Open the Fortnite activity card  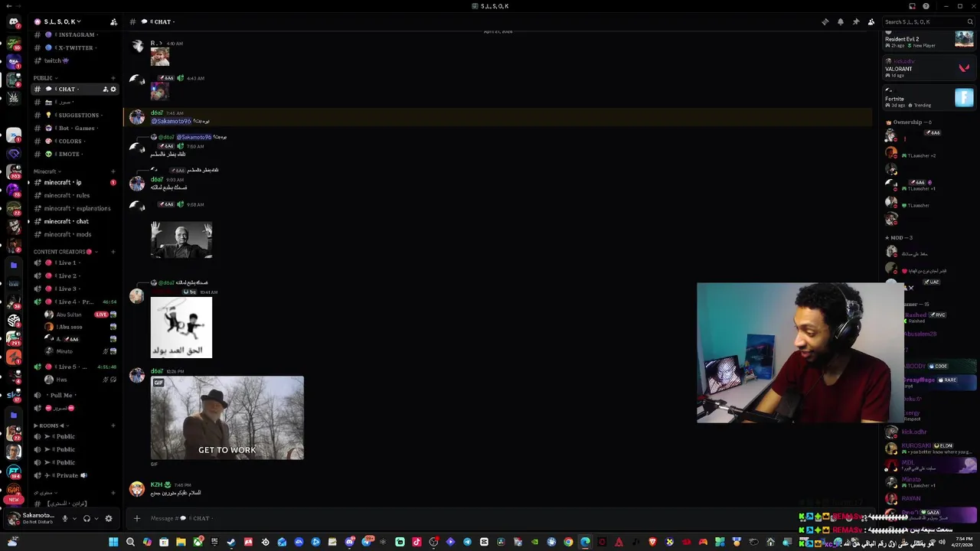929,98
